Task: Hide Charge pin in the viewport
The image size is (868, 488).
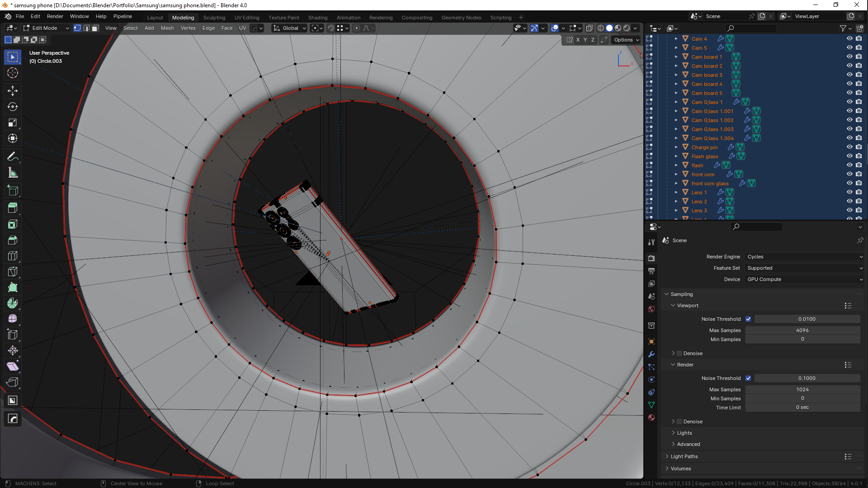Action: [849, 147]
